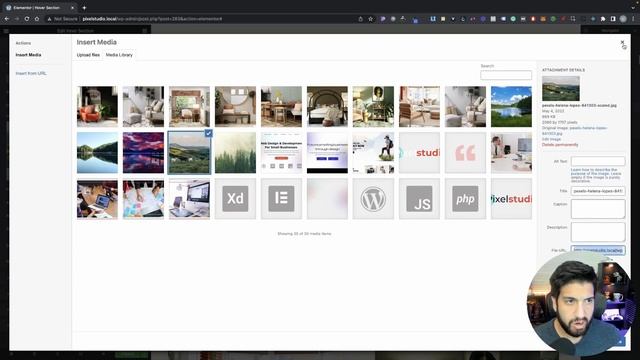Switch to the Upload files tab

tap(88, 55)
